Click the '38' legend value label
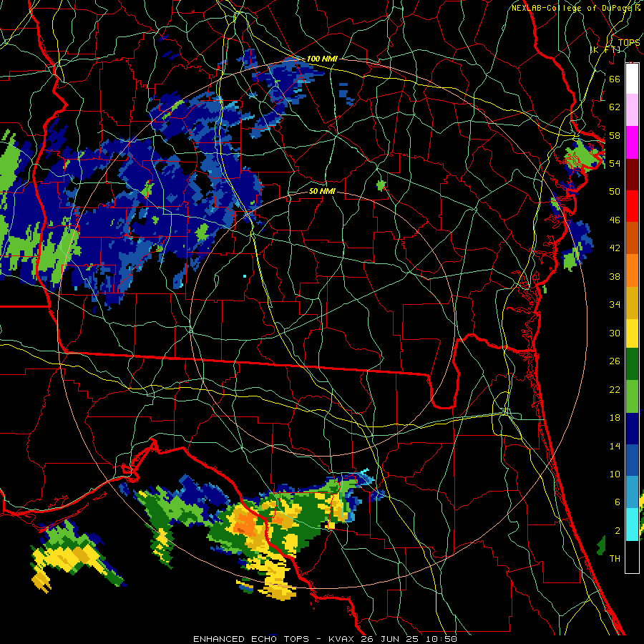Image resolution: width=644 pixels, height=644 pixels. [615, 276]
